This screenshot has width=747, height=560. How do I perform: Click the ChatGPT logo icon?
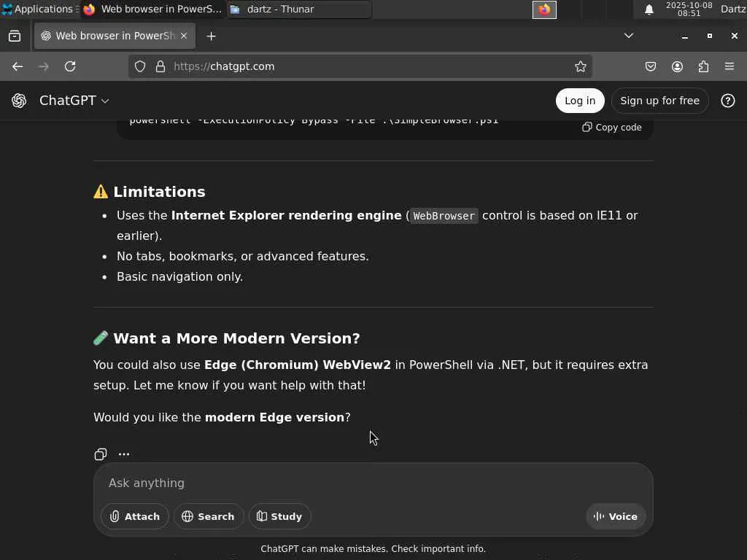[19, 101]
